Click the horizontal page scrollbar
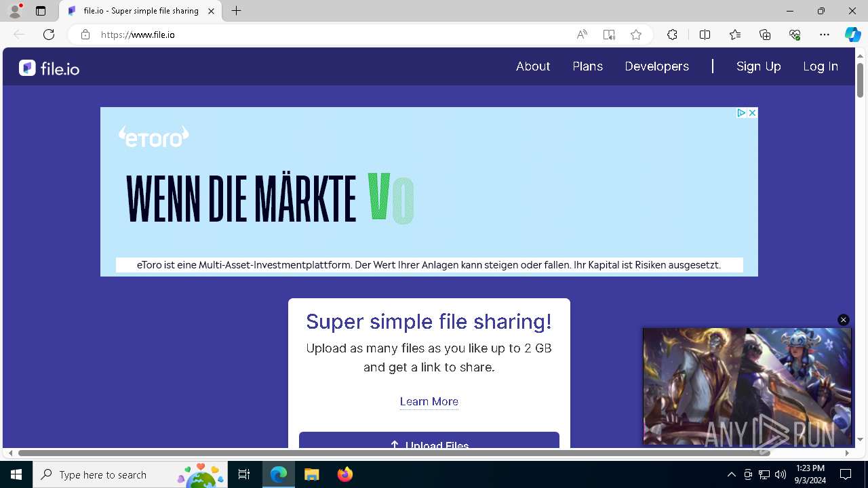 coord(394,453)
